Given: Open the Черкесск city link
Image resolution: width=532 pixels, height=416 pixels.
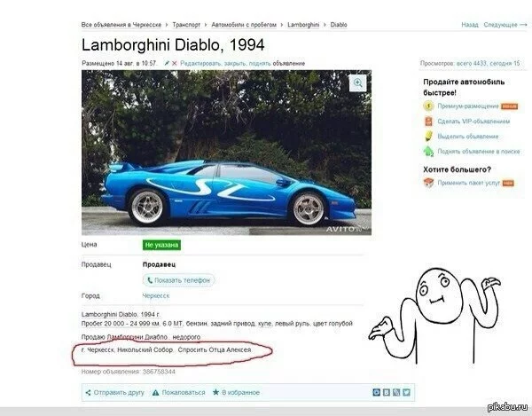Looking at the screenshot, I should point(156,296).
